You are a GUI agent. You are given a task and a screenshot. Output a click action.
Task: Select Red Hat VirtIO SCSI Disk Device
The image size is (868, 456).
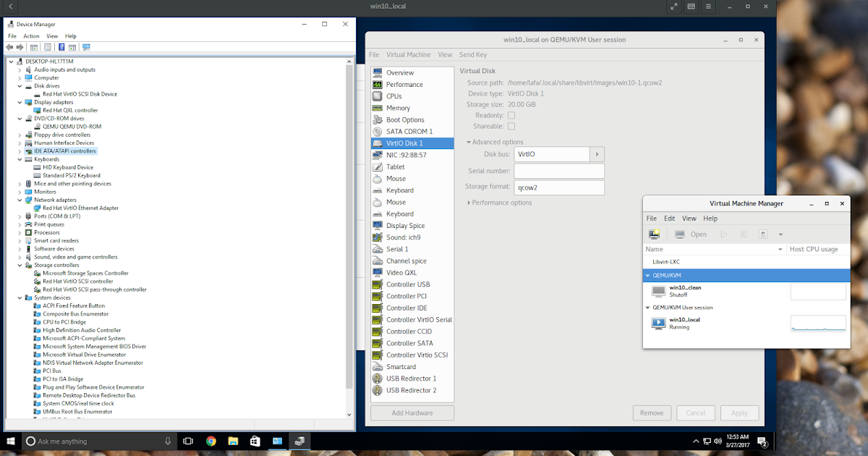pyautogui.click(x=80, y=94)
